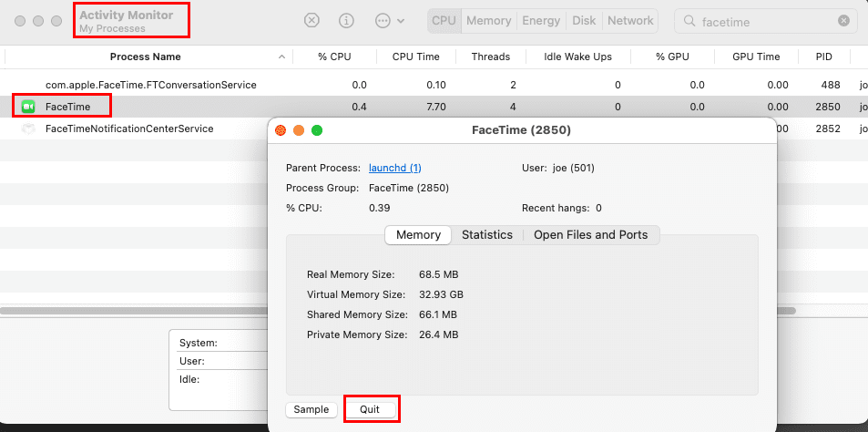Open the Open Files and Ports tab
This screenshot has height=432, width=868.
[590, 234]
